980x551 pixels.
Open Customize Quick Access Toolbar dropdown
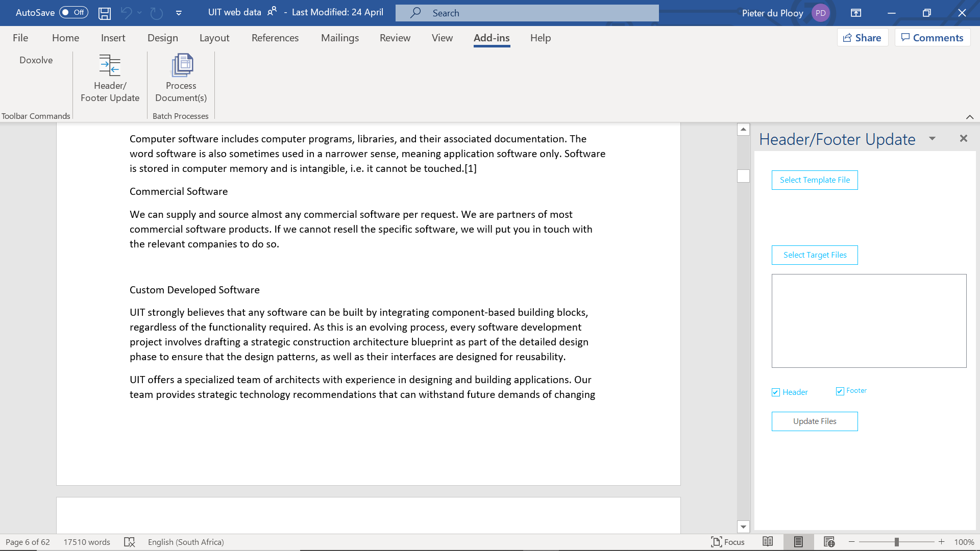coord(179,13)
